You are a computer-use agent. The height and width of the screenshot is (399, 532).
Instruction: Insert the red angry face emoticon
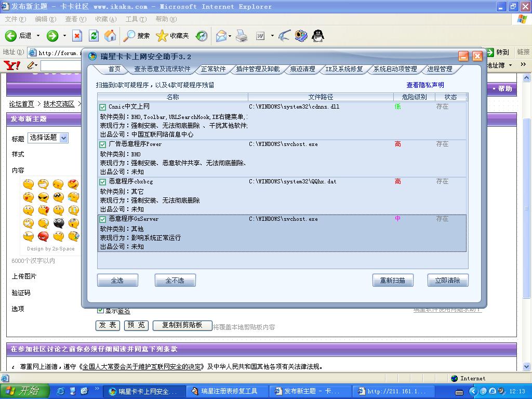coord(43,236)
